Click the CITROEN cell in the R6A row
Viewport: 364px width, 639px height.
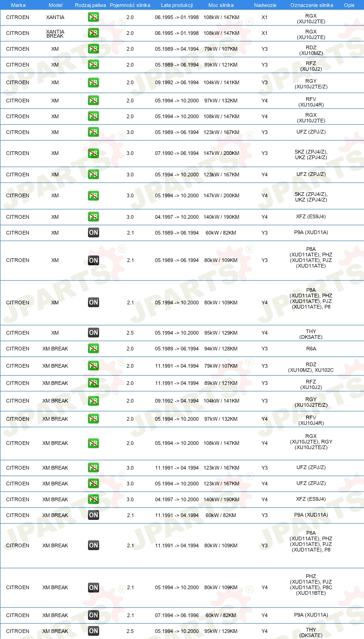tap(18, 349)
